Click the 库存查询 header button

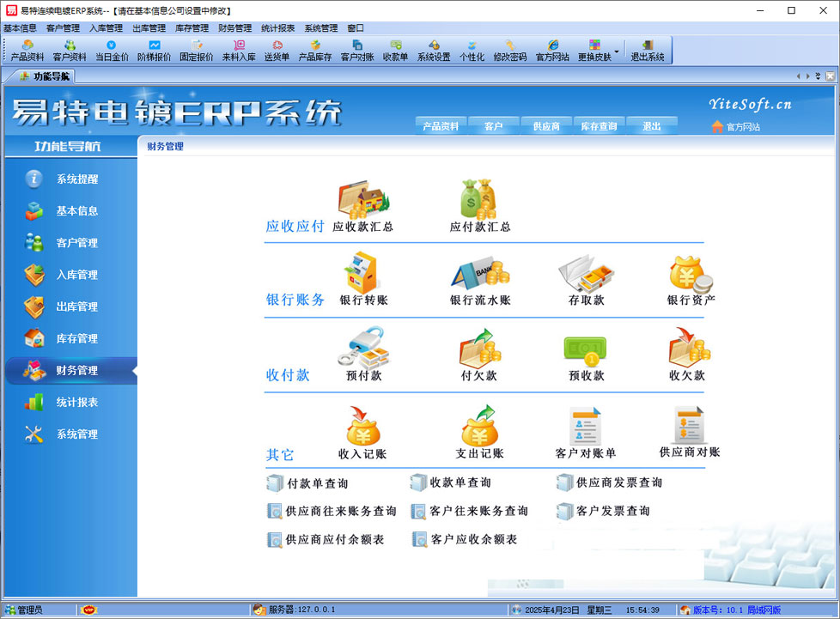pos(599,126)
